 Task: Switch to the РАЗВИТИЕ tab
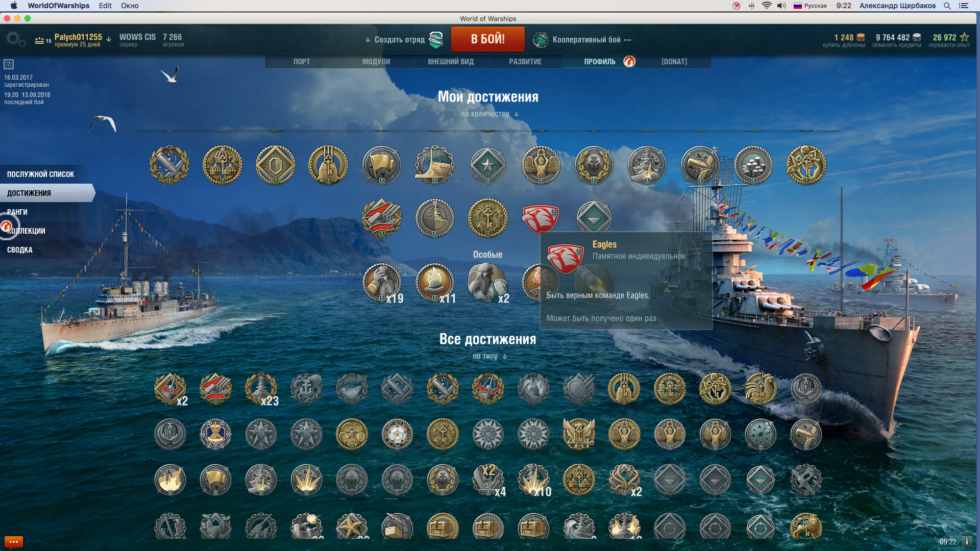coord(525,61)
